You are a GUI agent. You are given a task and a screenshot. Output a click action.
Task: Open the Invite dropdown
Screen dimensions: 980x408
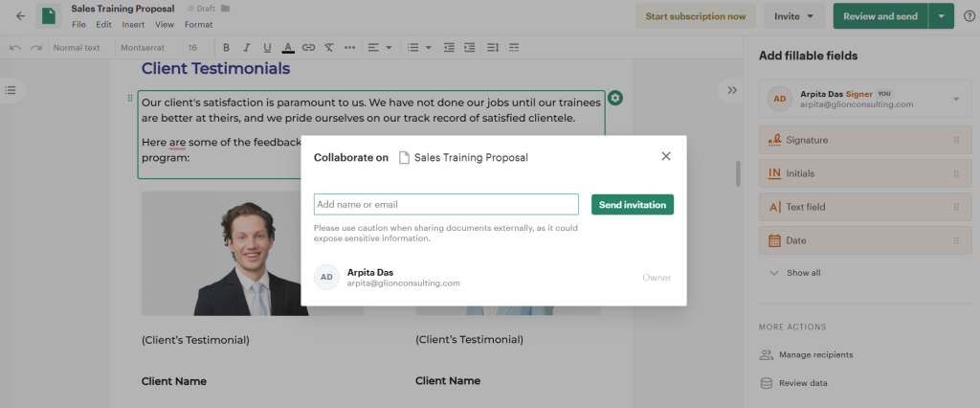click(794, 16)
